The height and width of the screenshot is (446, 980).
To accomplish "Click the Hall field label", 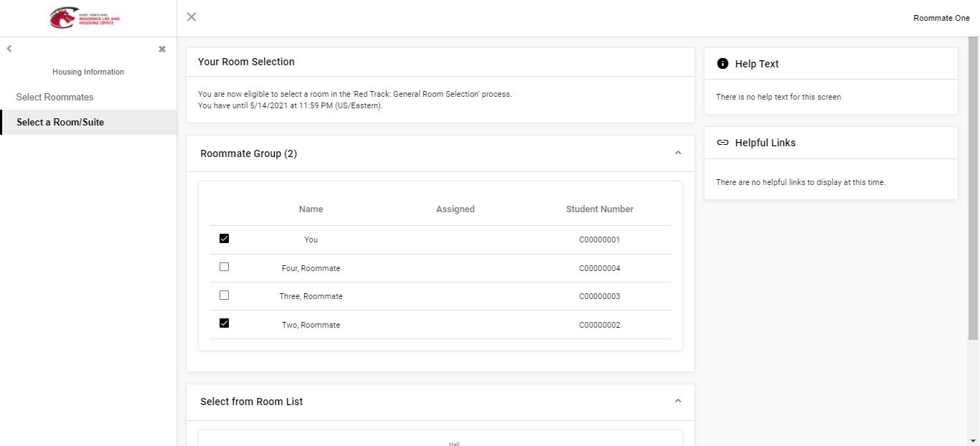I will point(454,444).
